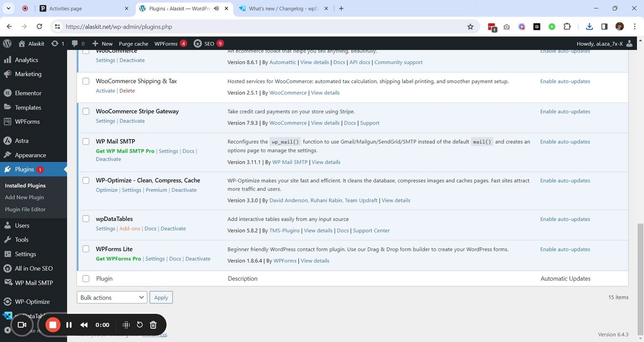Open a new browser tab
This screenshot has height=342, width=644.
click(341, 9)
